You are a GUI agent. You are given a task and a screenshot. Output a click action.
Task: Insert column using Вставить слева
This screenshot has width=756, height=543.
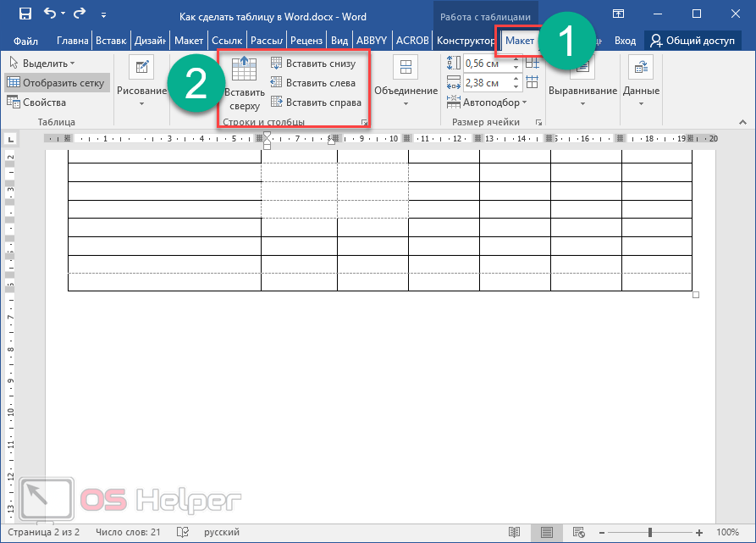313,83
